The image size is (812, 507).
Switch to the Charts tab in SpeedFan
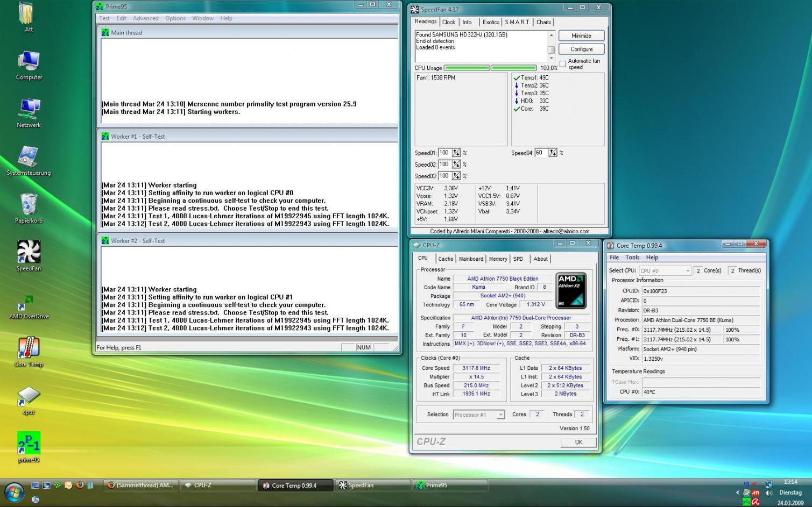(x=543, y=22)
